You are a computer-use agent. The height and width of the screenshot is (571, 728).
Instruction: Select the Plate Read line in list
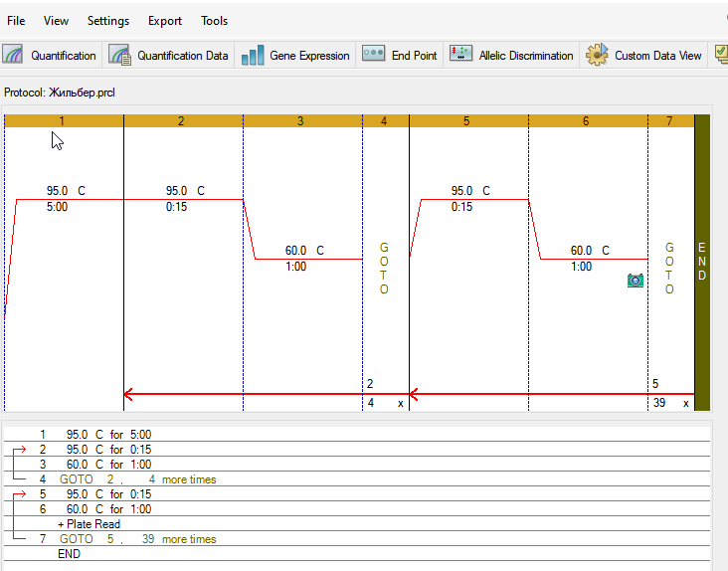[x=89, y=524]
